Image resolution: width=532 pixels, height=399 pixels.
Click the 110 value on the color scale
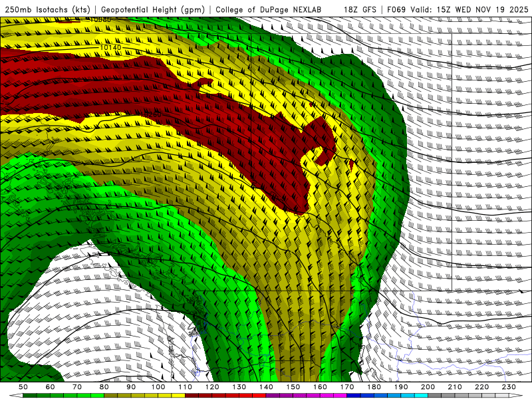186,387
